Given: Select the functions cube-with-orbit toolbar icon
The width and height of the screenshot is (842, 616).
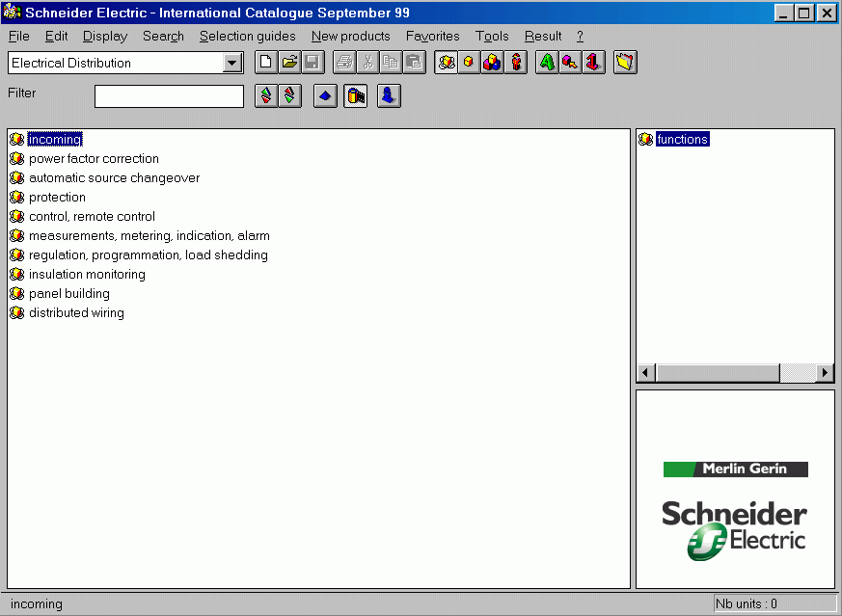Looking at the screenshot, I should click(446, 63).
